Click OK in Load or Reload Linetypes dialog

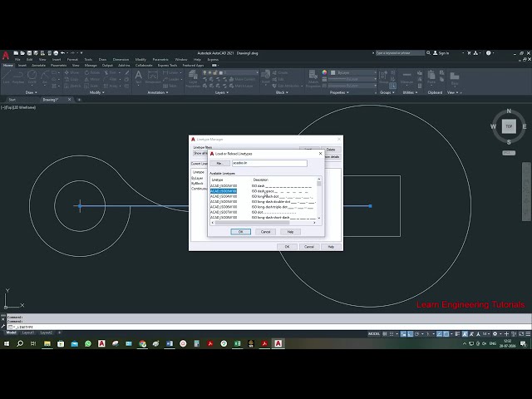click(x=240, y=232)
